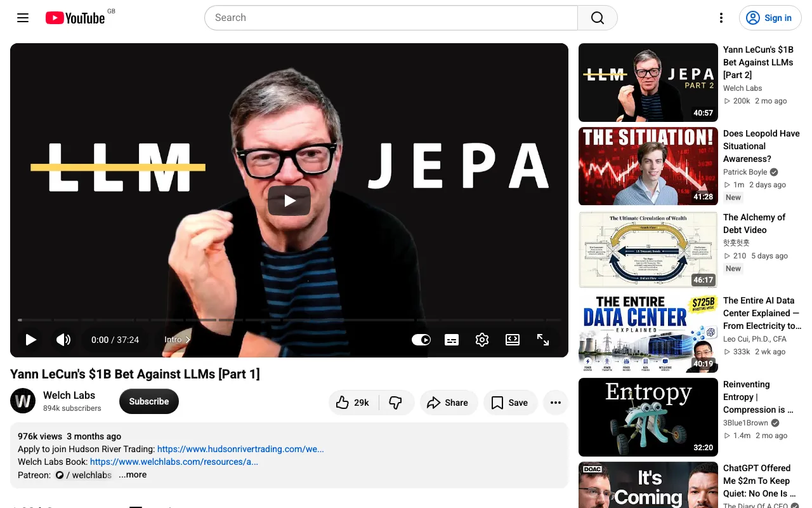Click the search magnifier button
812x508 pixels.
[598, 18]
